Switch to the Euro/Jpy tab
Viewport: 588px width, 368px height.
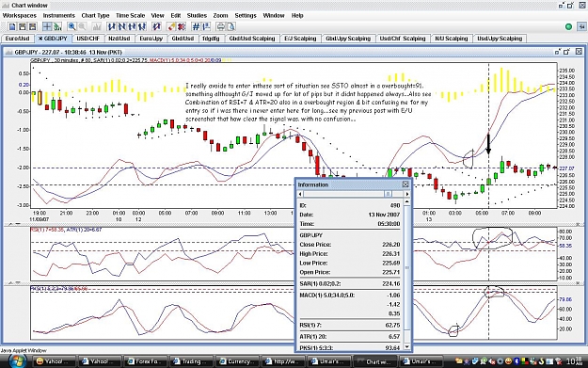click(x=151, y=39)
